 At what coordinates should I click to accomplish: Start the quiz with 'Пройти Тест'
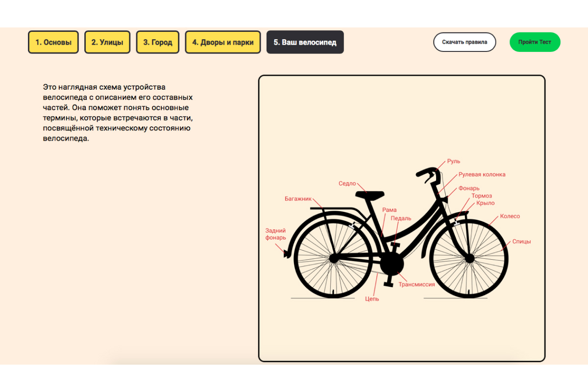tap(535, 42)
